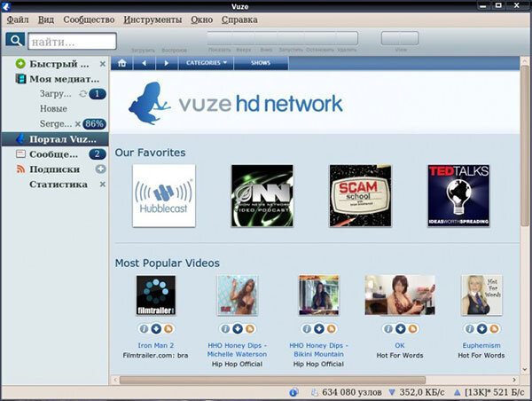Click orange feed icon under Michelle Waterson
The width and height of the screenshot is (532, 401).
click(250, 328)
